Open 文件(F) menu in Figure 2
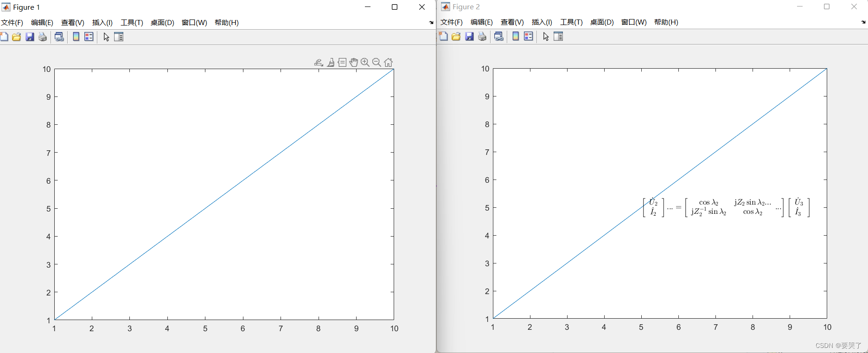Image resolution: width=868 pixels, height=353 pixels. tap(452, 22)
